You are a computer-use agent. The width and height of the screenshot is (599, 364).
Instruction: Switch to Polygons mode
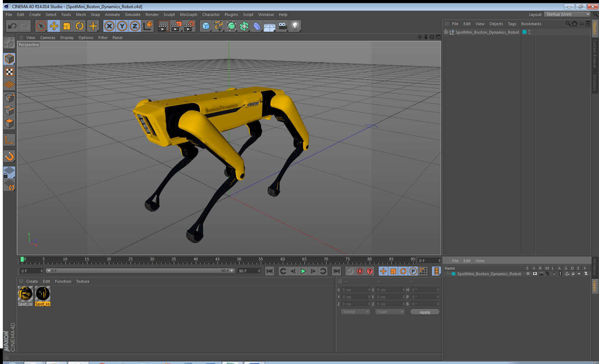click(x=9, y=123)
